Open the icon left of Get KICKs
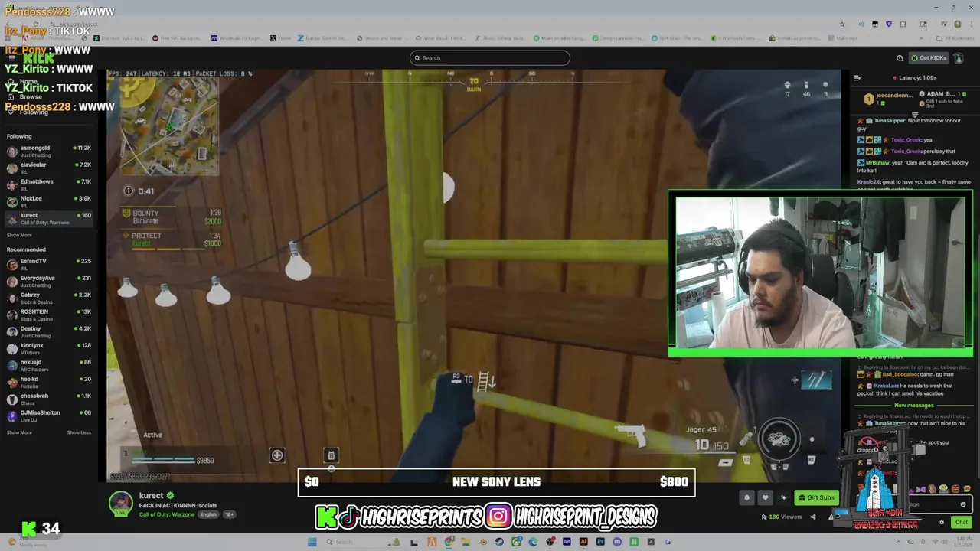The height and width of the screenshot is (551, 980). tap(900, 58)
